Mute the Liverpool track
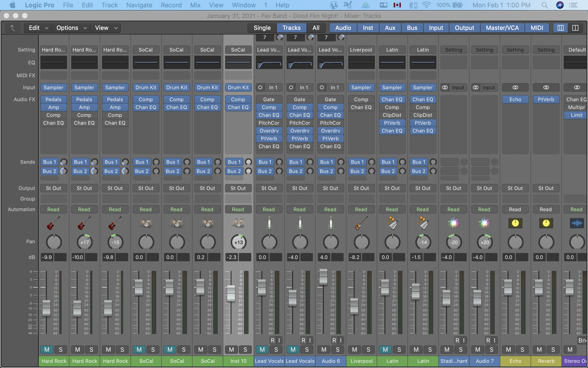The height and width of the screenshot is (368, 588). click(354, 350)
